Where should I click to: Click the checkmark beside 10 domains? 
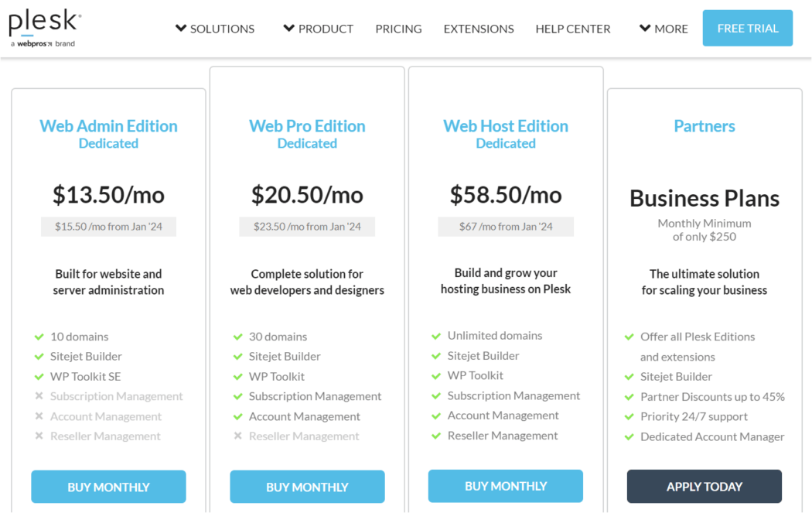[37, 337]
